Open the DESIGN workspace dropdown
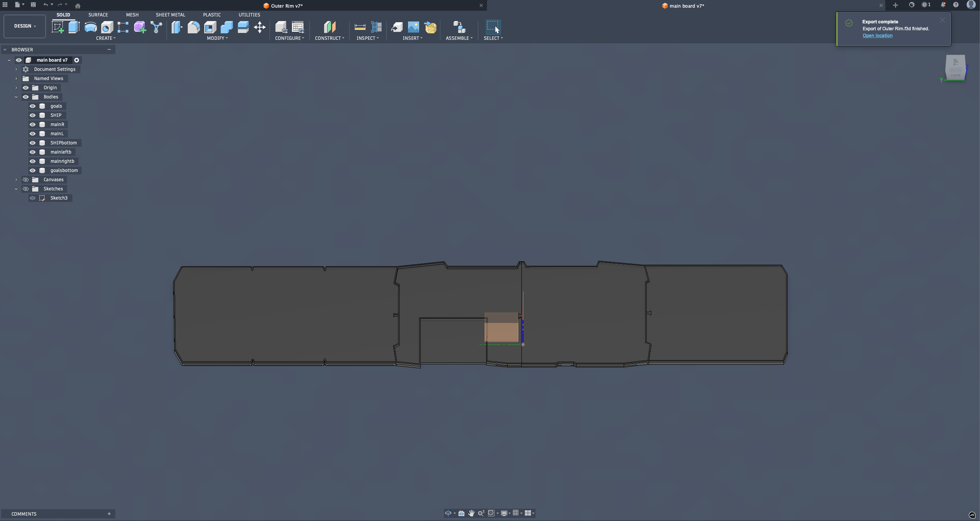 25,26
